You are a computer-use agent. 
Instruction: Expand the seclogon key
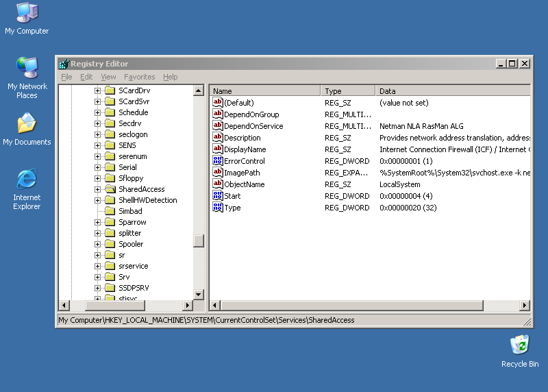[97, 134]
